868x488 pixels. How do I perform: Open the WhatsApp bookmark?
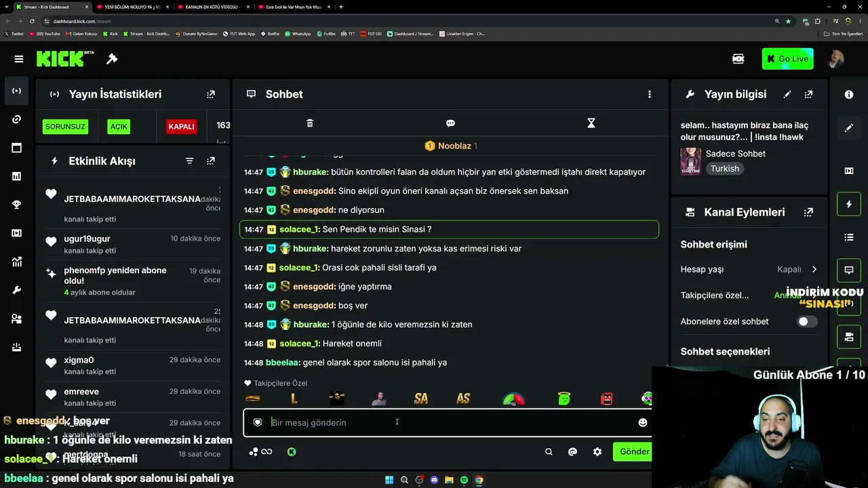pyautogui.click(x=298, y=33)
